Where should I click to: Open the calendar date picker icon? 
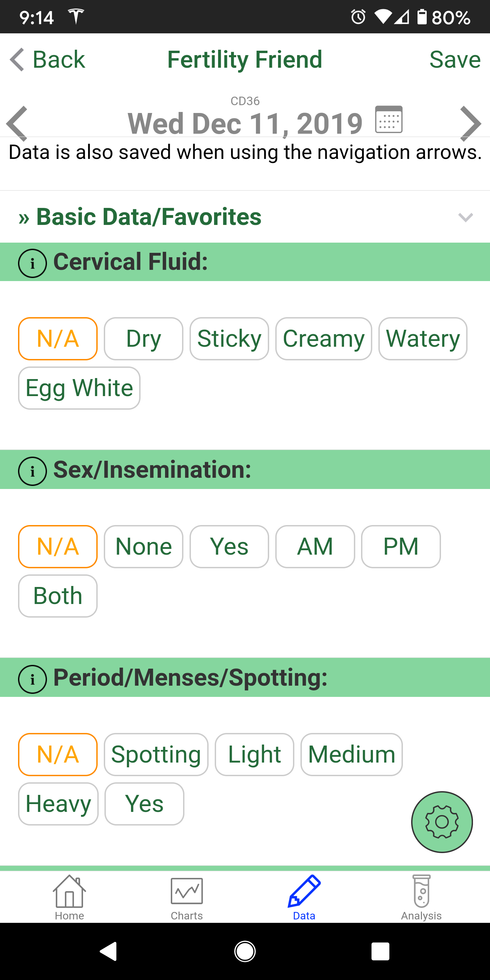(x=388, y=119)
